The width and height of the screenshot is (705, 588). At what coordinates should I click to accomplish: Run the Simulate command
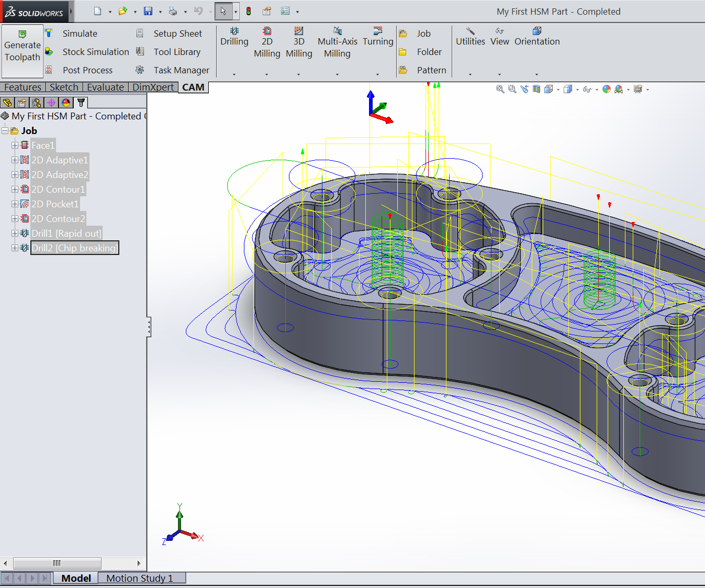pos(71,34)
